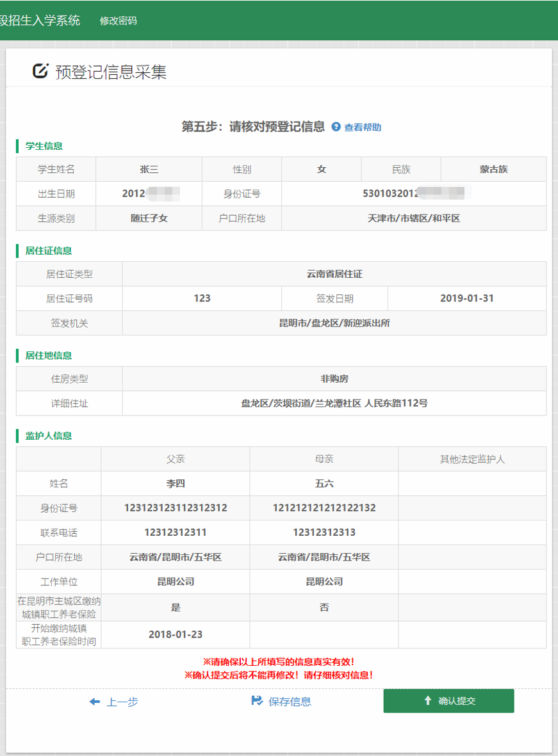Click the left arrow icon on 上一步
This screenshot has height=756, width=558.
94,700
